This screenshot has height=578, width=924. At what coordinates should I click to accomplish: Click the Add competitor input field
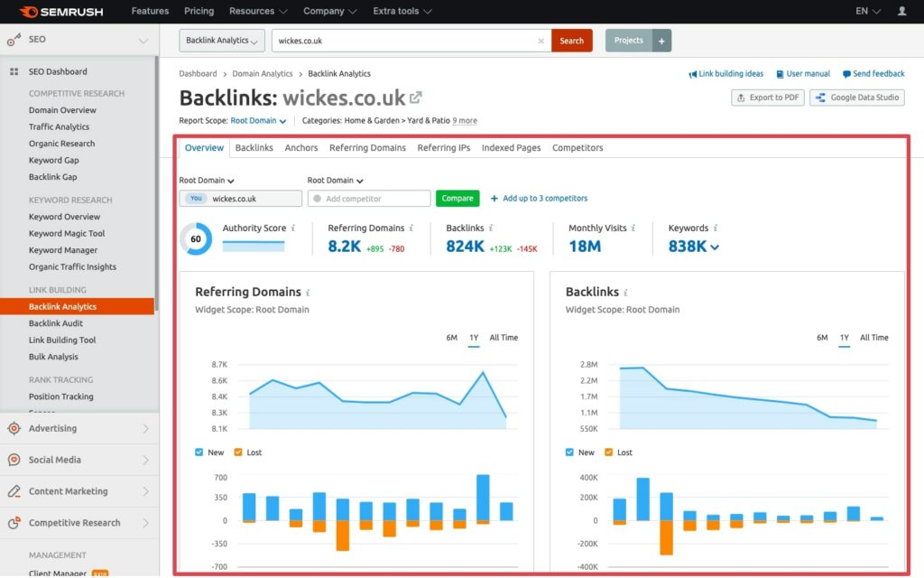click(369, 198)
